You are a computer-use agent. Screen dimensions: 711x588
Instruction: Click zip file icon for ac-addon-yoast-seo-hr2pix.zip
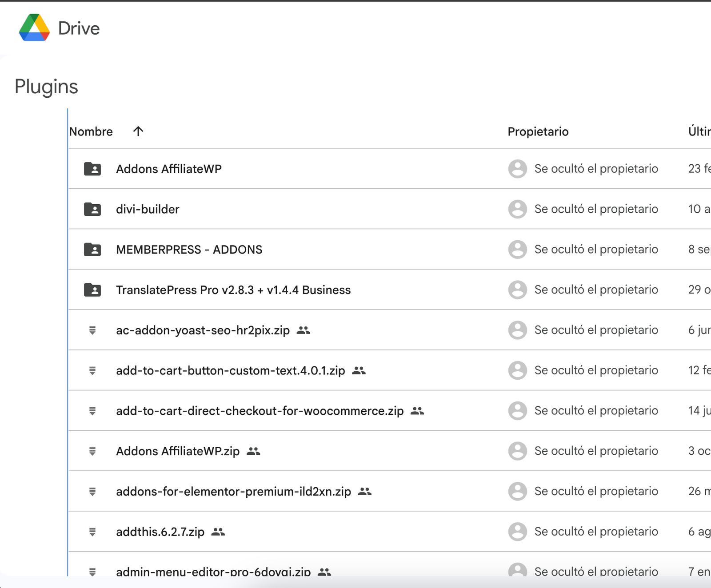pyautogui.click(x=92, y=330)
